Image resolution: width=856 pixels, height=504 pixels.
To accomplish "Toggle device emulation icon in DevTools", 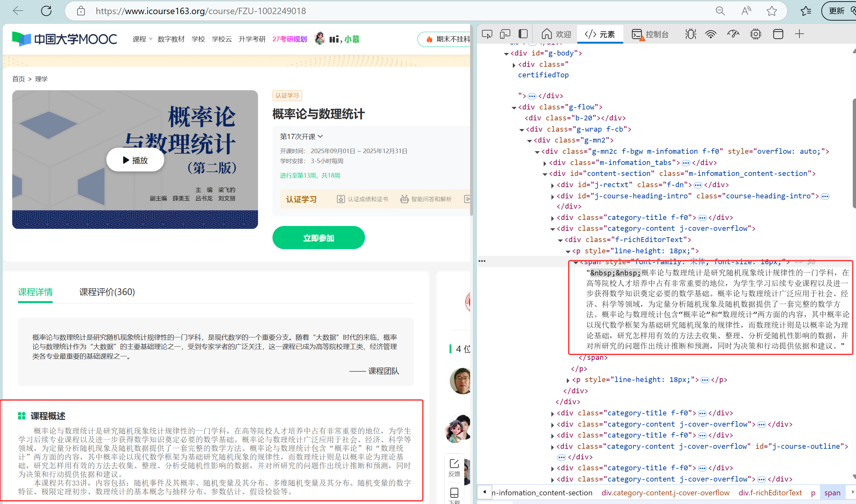I will coord(505,34).
